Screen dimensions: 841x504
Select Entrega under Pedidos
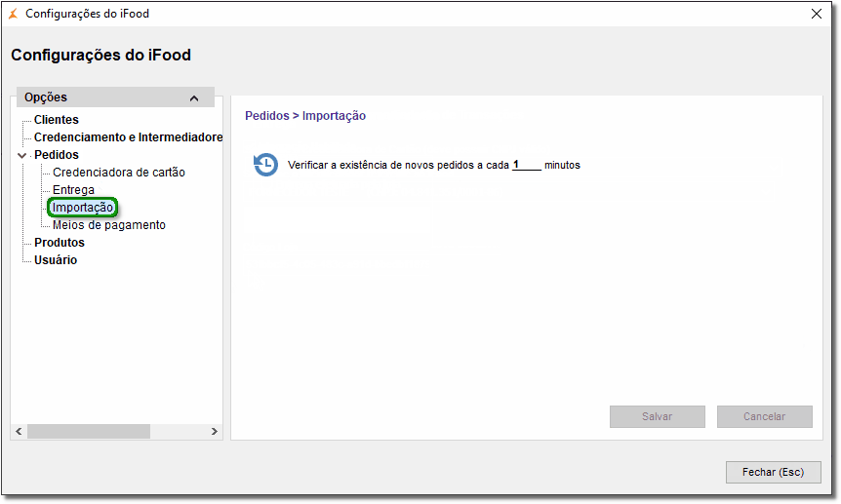click(x=73, y=190)
